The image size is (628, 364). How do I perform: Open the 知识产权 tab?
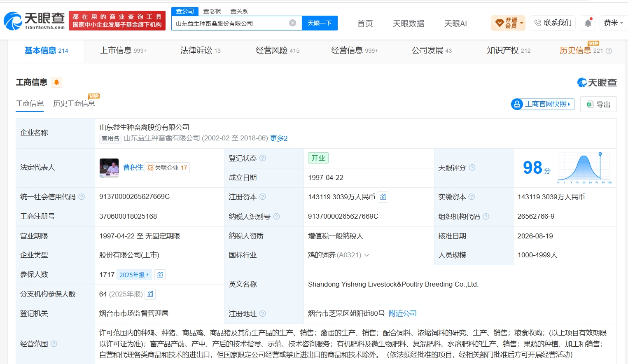click(x=509, y=51)
